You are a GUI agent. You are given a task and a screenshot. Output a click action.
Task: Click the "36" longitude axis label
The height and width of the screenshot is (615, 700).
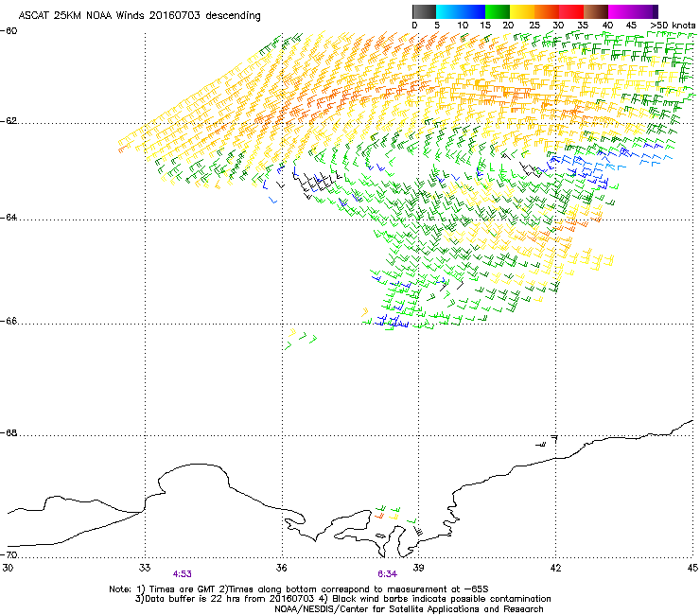tap(282, 568)
